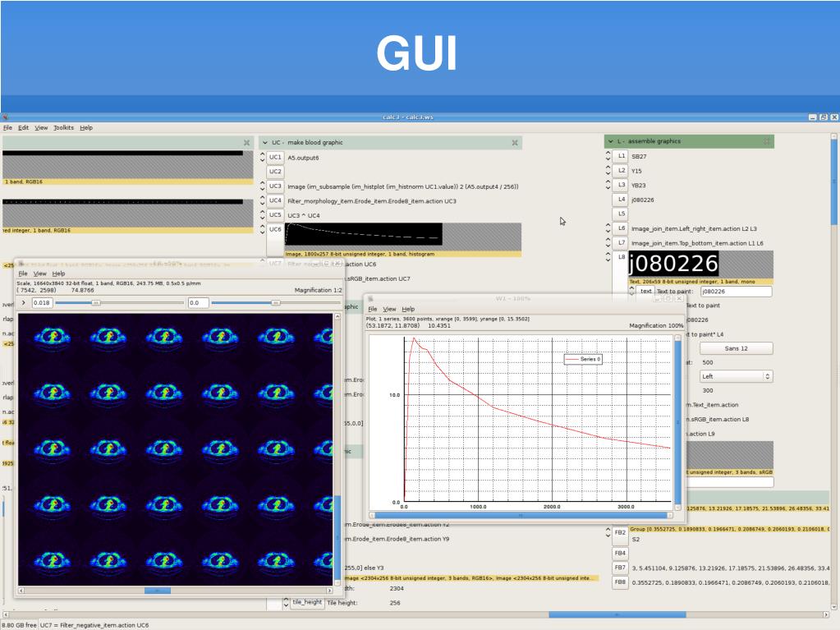Viewport: 840px width, 630px height.
Task: Click row button L4
Action: tap(621, 200)
